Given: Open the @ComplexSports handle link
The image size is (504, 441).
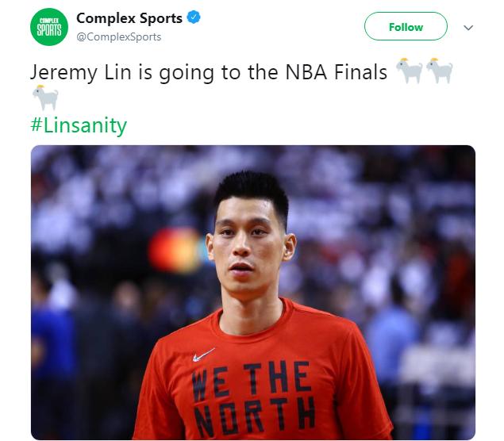Looking at the screenshot, I should pyautogui.click(x=118, y=37).
